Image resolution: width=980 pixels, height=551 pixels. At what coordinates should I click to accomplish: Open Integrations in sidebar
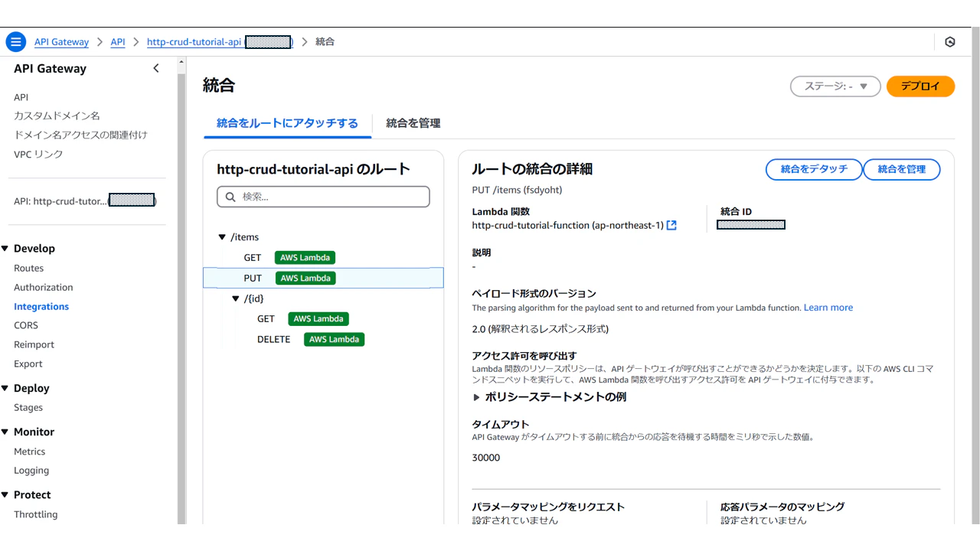41,307
